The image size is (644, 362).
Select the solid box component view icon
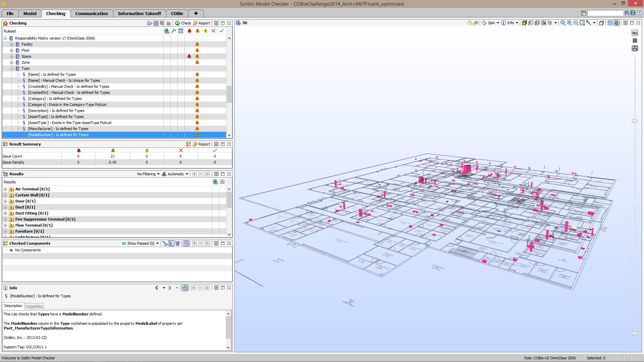[524, 23]
